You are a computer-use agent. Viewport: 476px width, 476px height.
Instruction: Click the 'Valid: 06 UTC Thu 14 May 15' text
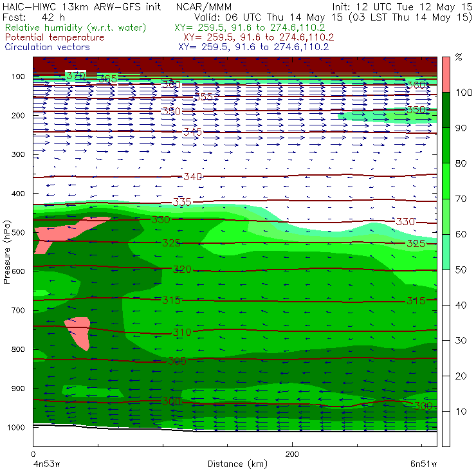pyautogui.click(x=270, y=17)
